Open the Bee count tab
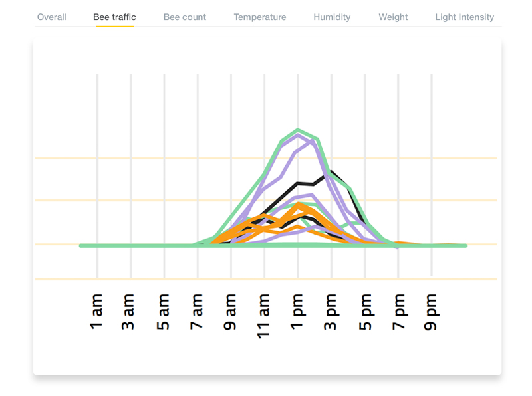The image size is (532, 396). pos(185,17)
